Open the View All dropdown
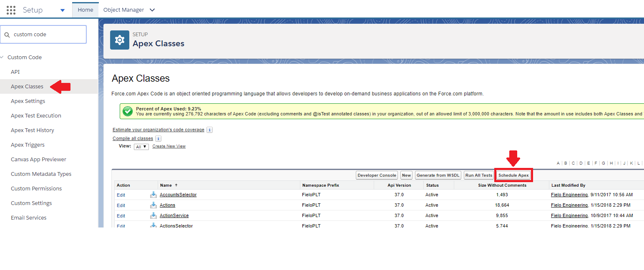Screen dimensions: 644x270 coord(141,147)
